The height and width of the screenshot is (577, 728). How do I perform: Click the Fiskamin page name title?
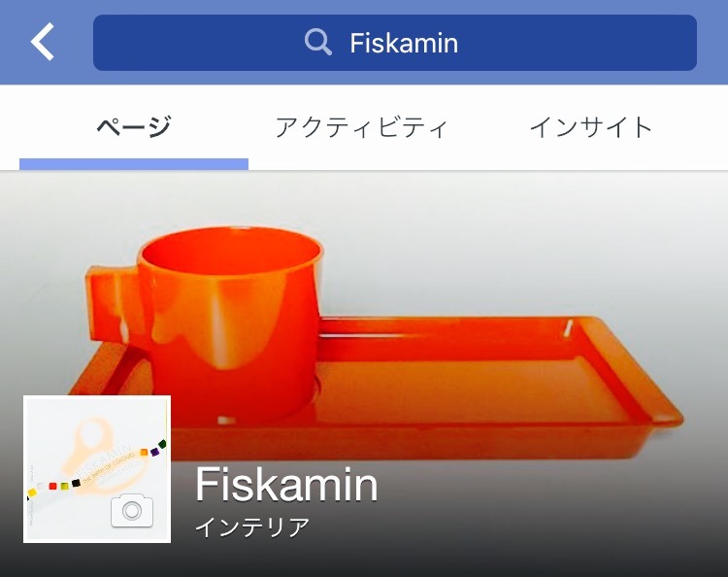pos(286,484)
